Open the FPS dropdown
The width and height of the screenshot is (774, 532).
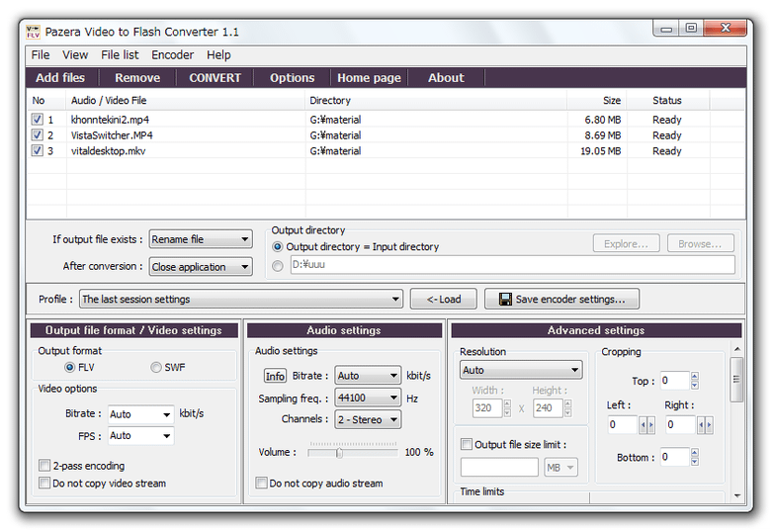tap(141, 436)
